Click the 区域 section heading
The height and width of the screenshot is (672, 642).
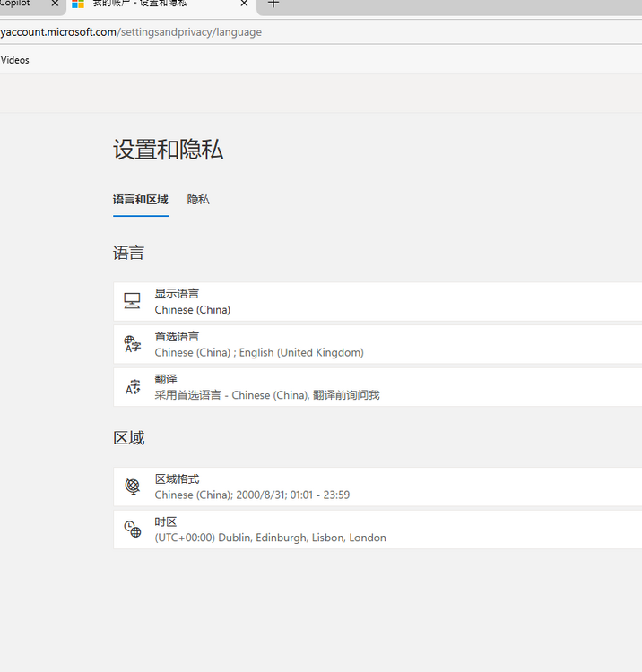pyautogui.click(x=129, y=438)
